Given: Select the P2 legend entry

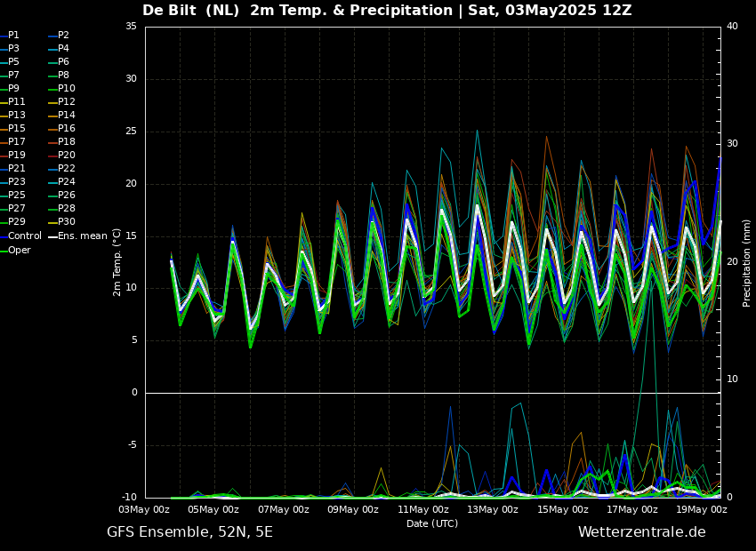Looking at the screenshot, I should [x=63, y=36].
